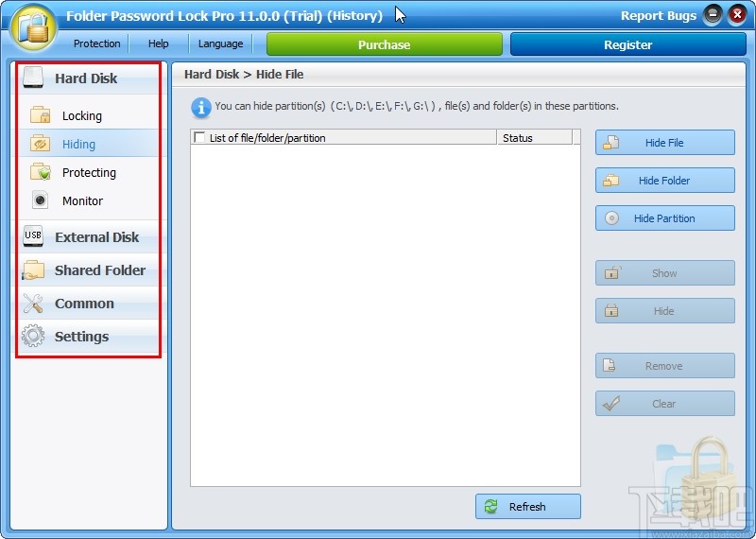Click the Hide Partition disc icon
756x539 pixels.
click(x=611, y=218)
